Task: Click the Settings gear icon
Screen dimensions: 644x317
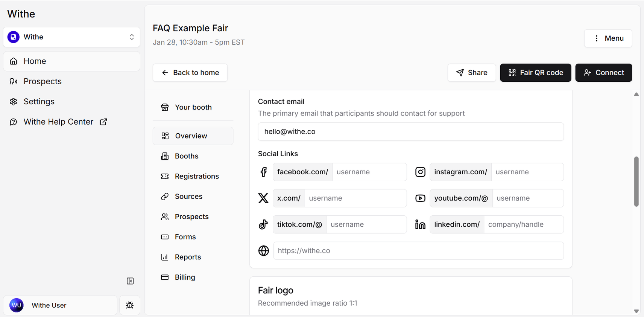Action: pyautogui.click(x=14, y=102)
